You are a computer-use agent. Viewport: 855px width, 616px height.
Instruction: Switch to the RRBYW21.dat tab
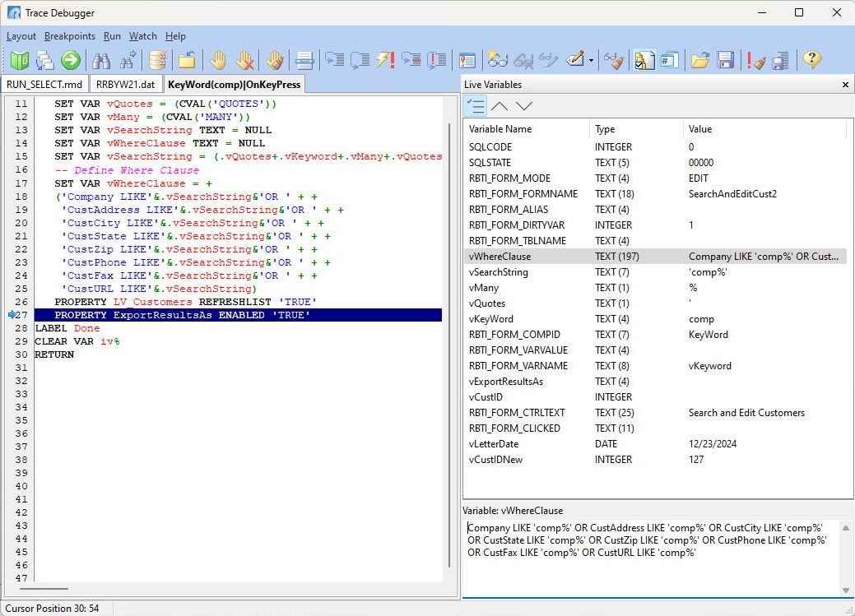coord(125,85)
